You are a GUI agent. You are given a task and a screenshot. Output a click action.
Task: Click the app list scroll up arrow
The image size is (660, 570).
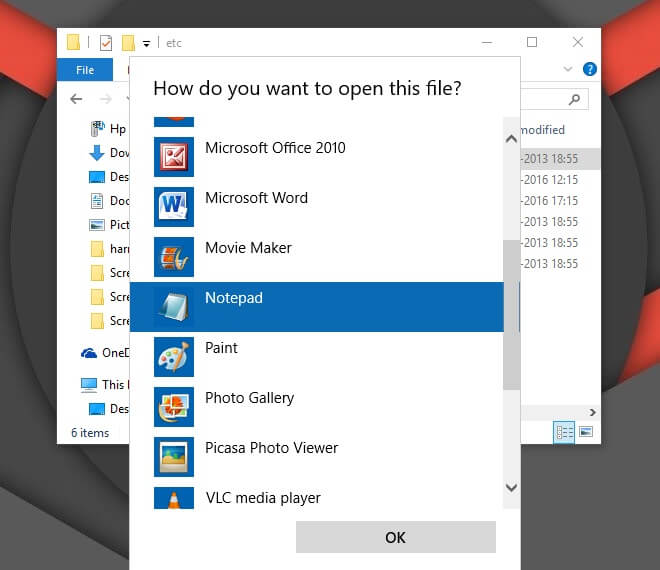(511, 139)
